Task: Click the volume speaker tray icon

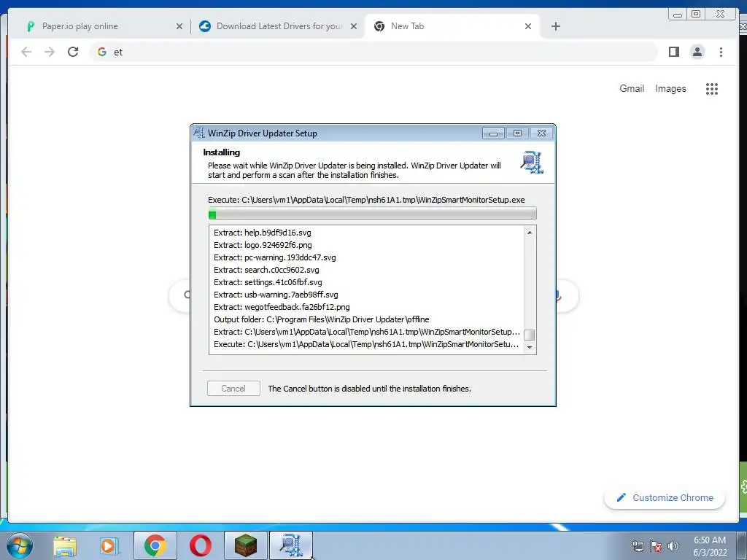Action: [x=673, y=546]
